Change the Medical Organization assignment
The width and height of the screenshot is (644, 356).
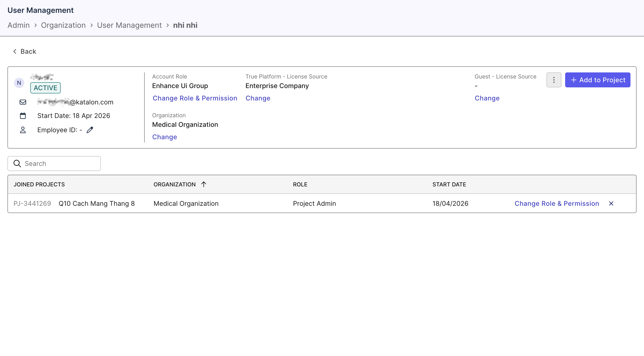pyautogui.click(x=164, y=137)
